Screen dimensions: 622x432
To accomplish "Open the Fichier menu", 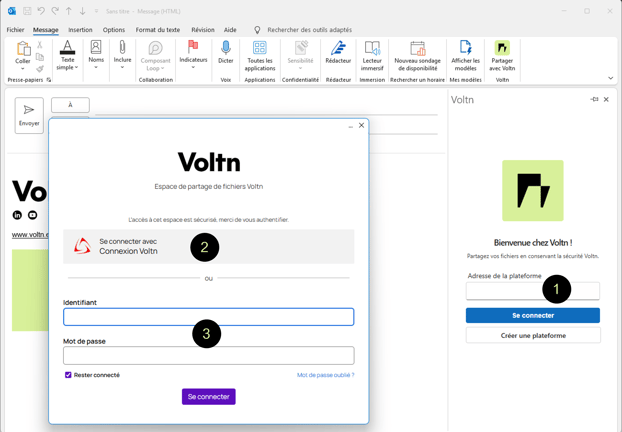I will coord(15,30).
